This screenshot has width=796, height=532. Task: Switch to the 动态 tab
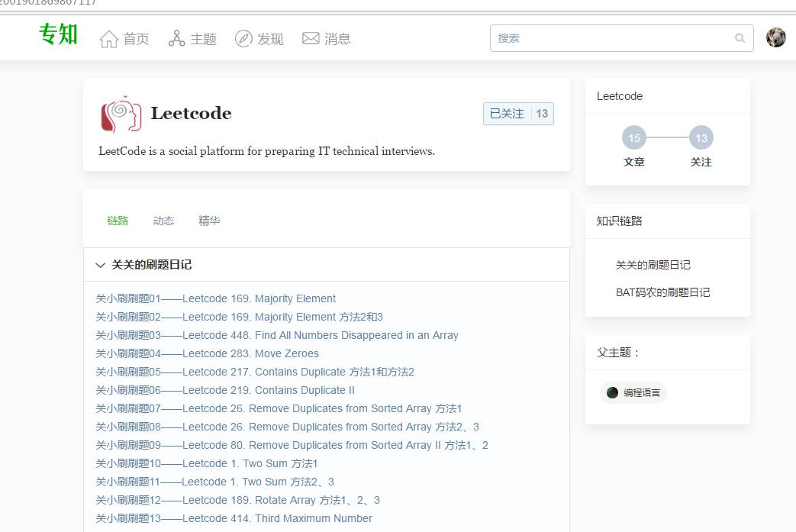point(163,221)
